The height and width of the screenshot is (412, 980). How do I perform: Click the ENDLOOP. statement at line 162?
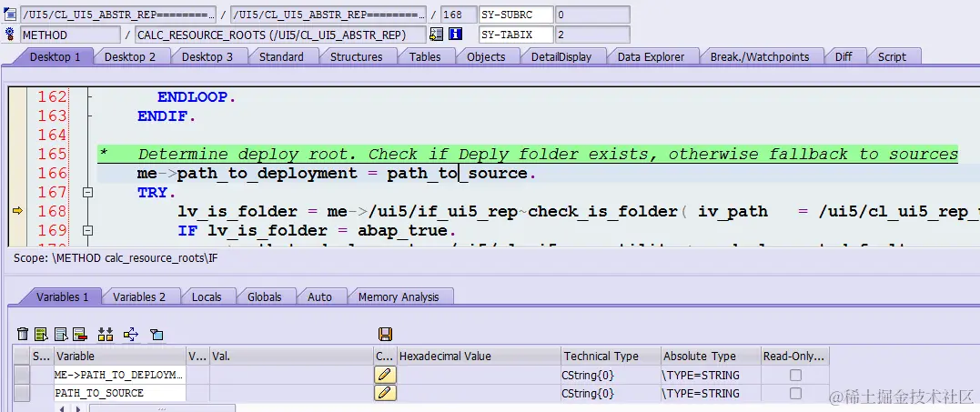click(x=197, y=97)
